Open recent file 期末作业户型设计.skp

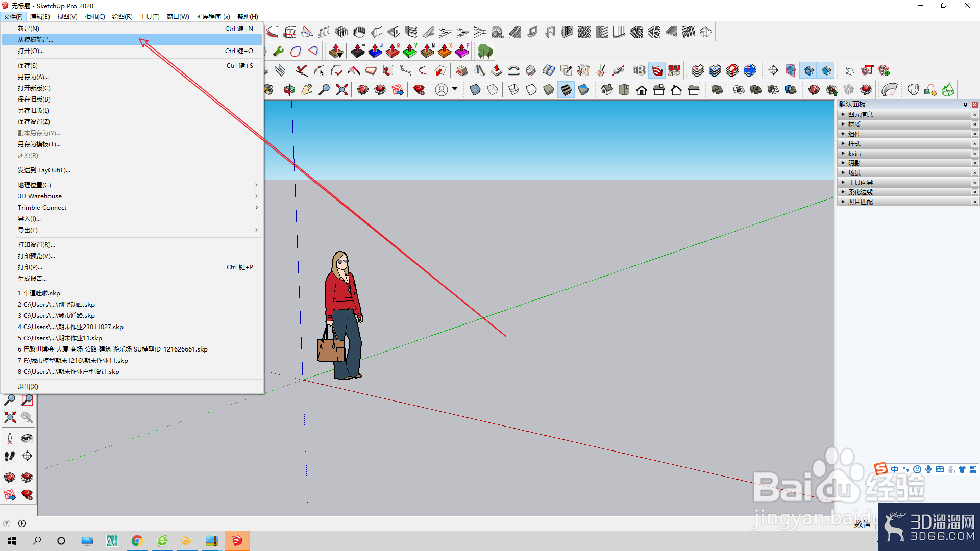tap(132, 372)
